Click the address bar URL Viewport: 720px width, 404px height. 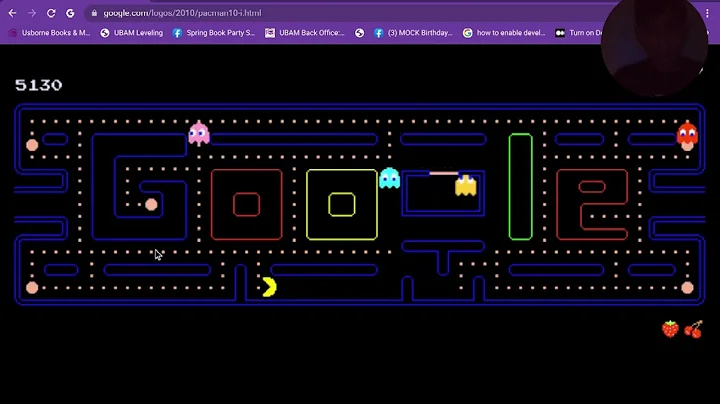[x=182, y=13]
